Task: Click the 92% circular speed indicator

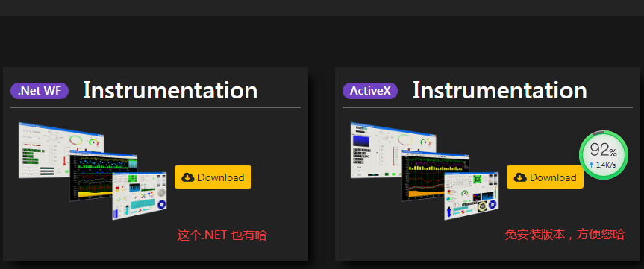Action: pos(604,155)
